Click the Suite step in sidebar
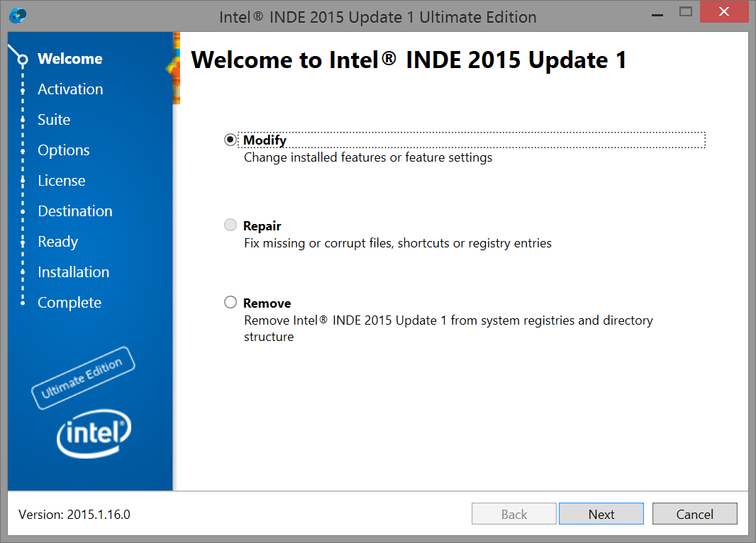This screenshot has width=756, height=543. [54, 120]
